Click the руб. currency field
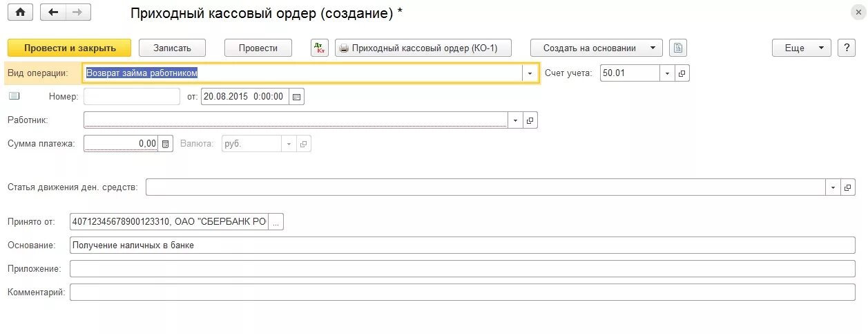 pyautogui.click(x=251, y=144)
